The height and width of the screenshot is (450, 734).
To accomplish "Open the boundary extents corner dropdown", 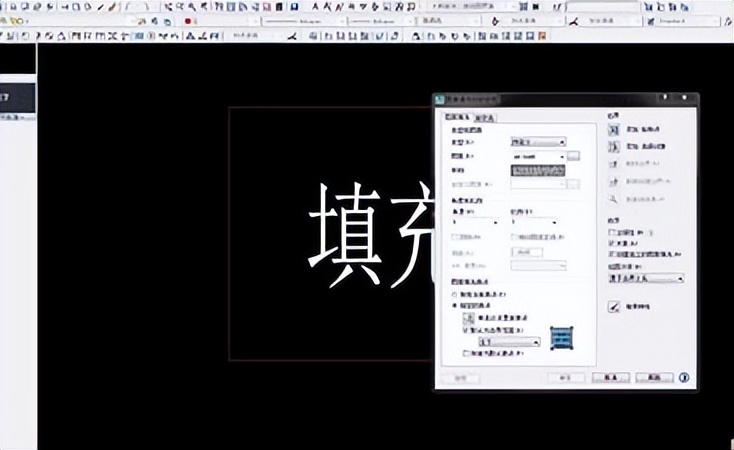I will pyautogui.click(x=509, y=342).
